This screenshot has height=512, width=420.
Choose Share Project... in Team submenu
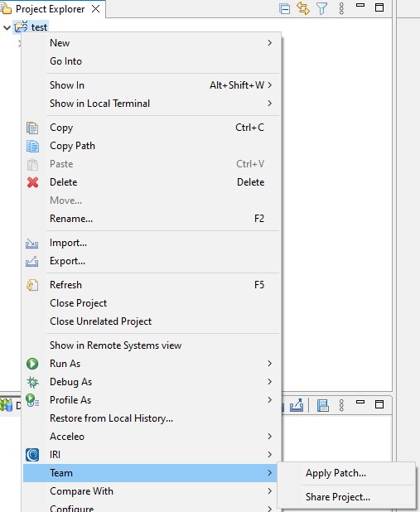point(346,497)
